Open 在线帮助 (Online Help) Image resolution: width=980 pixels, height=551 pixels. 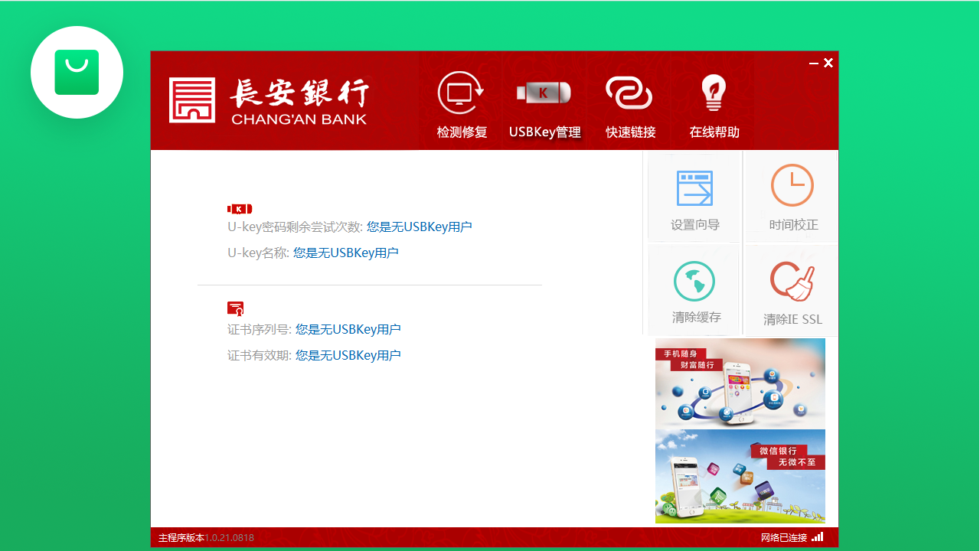[713, 105]
